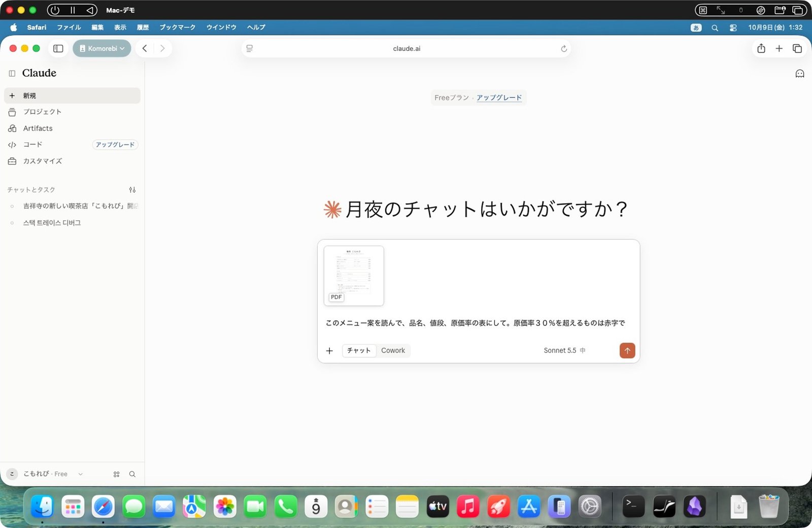Open the 履歴 menu

143,27
